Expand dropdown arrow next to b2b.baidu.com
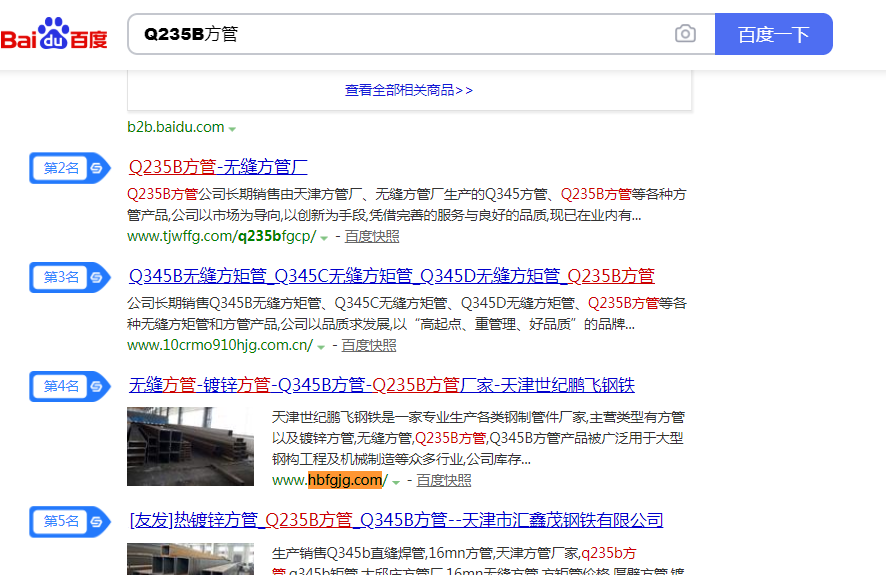Screen dimensions: 886x575 click(x=232, y=129)
